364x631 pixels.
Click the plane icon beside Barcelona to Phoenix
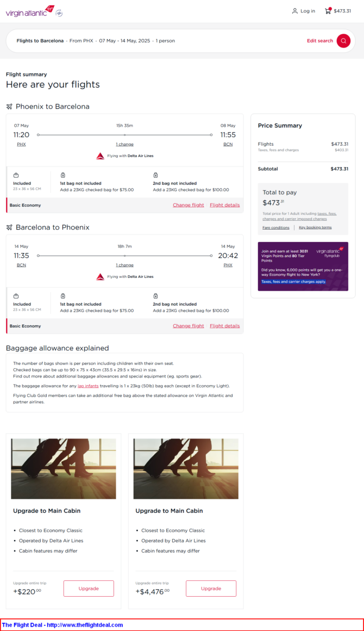point(9,227)
